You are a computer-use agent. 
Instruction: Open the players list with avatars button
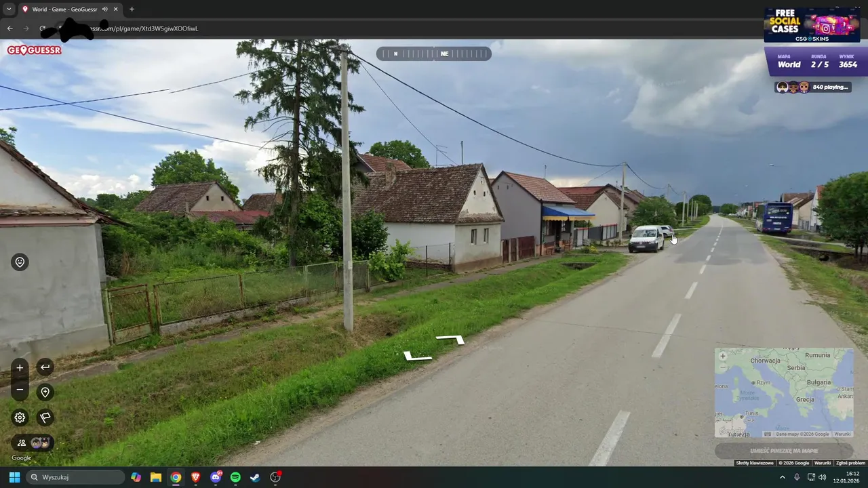point(33,443)
